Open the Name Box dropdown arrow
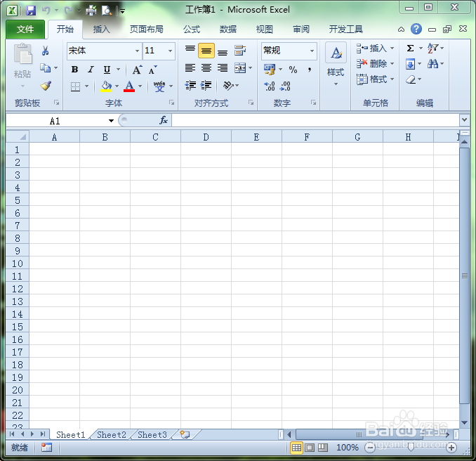476x461 pixels. coord(111,121)
